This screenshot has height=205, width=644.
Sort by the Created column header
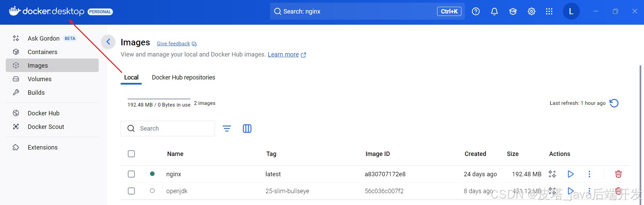[475, 154]
